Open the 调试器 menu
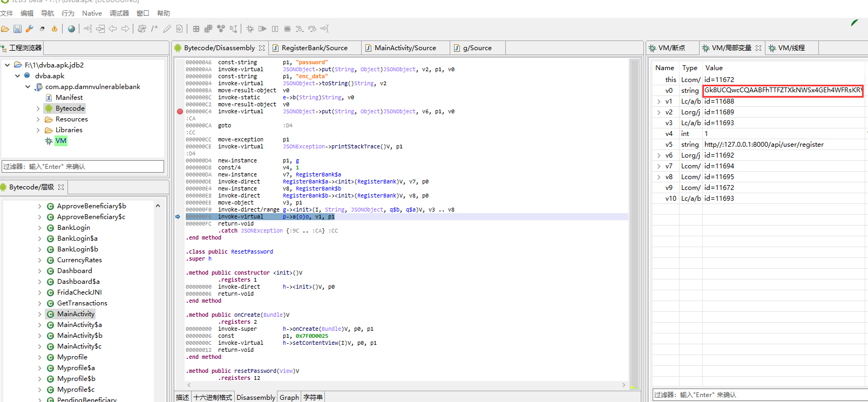 [119, 13]
